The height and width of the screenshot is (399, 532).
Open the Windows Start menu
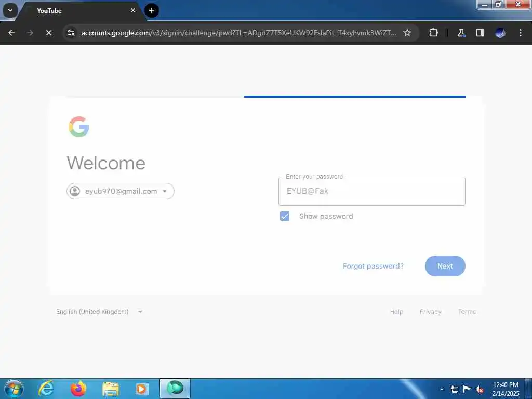coord(14,389)
